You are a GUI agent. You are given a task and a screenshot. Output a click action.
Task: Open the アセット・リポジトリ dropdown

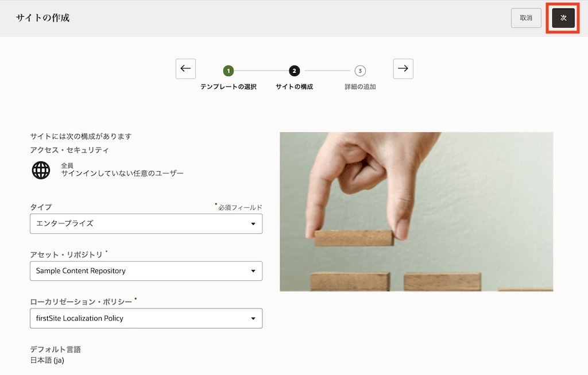click(146, 270)
